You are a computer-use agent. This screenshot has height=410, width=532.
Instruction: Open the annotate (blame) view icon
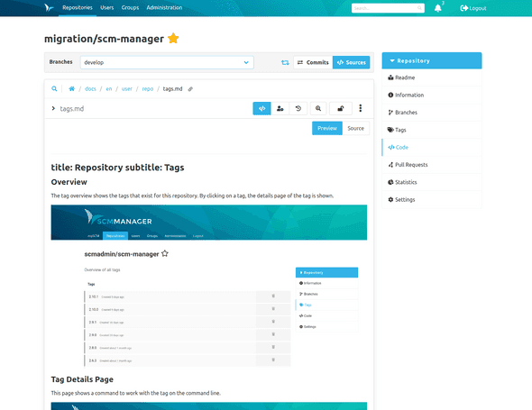(280, 108)
